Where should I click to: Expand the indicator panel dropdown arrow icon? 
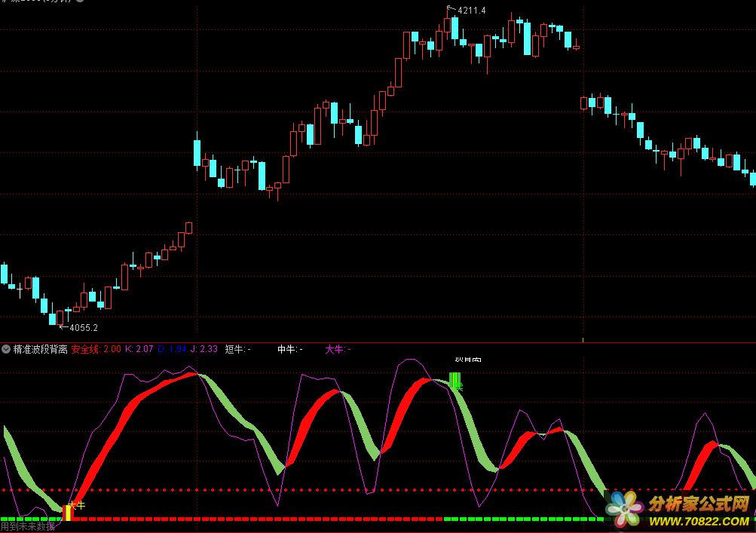[6, 349]
